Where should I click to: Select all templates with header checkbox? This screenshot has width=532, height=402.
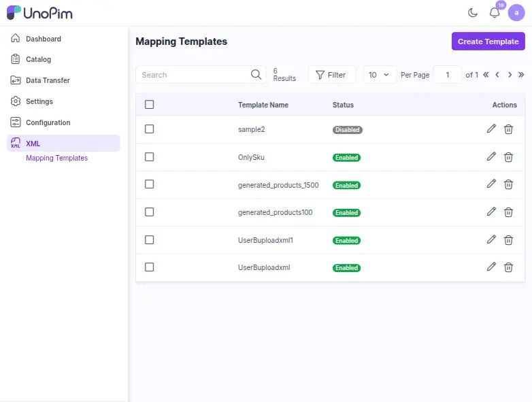(150, 105)
